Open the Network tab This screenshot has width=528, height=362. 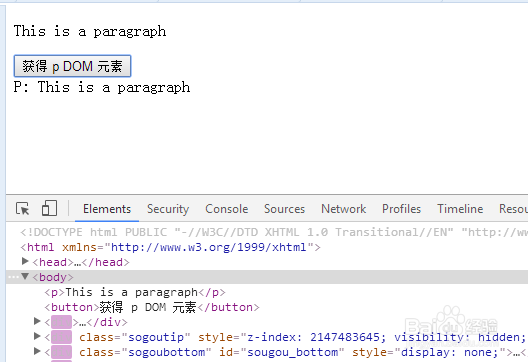[343, 209]
